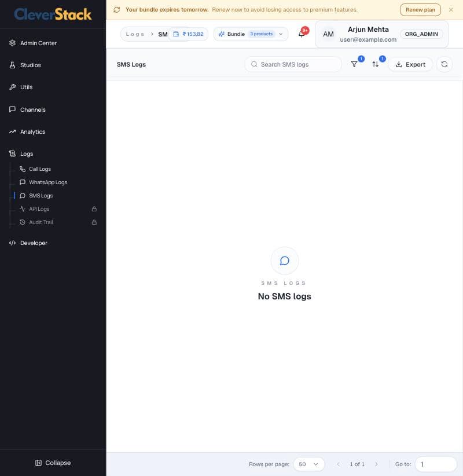Click the WhatsApp Logs message icon

point(23,182)
